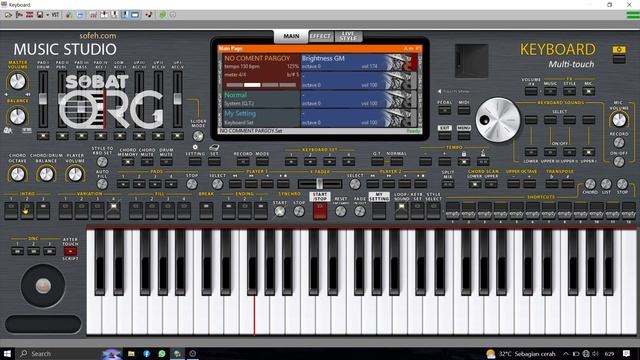
Task: Toggle Chord Memory button
Action: pyautogui.click(x=128, y=162)
